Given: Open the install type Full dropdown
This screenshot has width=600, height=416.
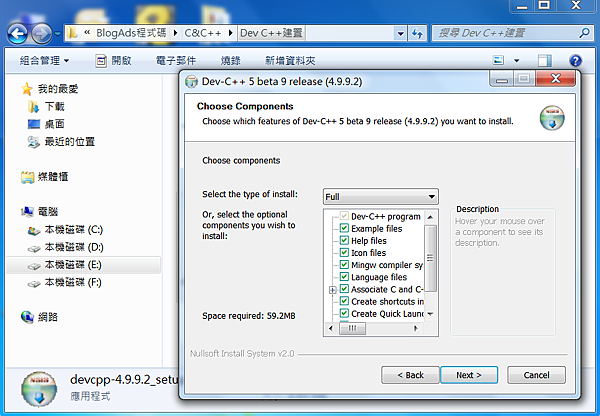Looking at the screenshot, I should (381, 197).
